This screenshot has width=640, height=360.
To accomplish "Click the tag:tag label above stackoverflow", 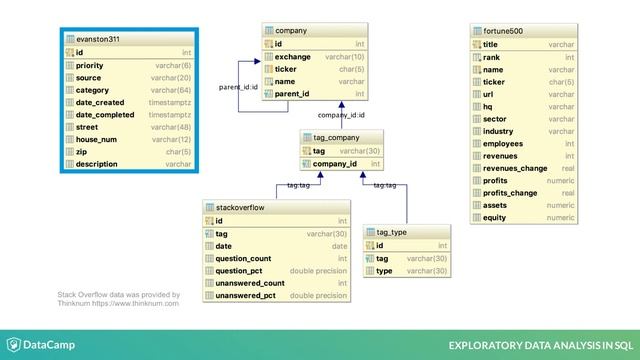I will (x=298, y=185).
